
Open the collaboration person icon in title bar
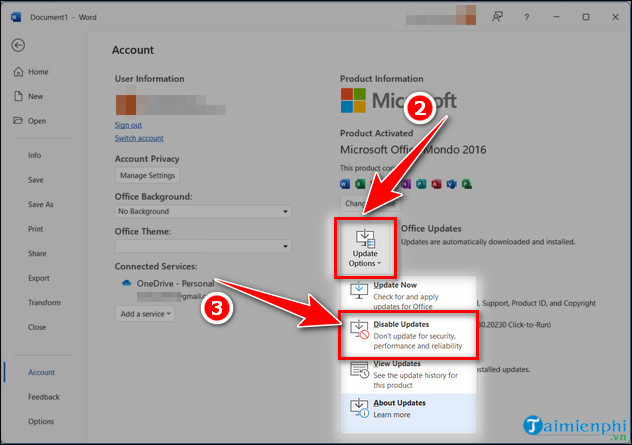[x=497, y=17]
